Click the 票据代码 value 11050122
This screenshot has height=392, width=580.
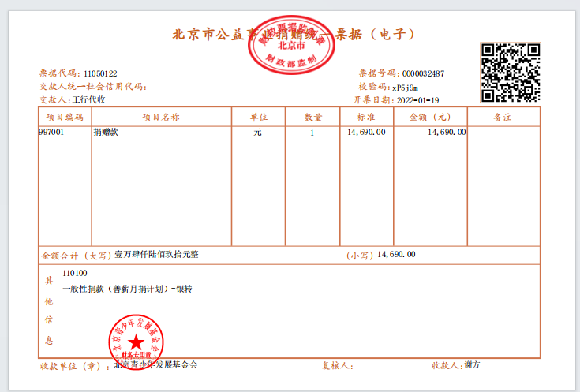point(100,73)
